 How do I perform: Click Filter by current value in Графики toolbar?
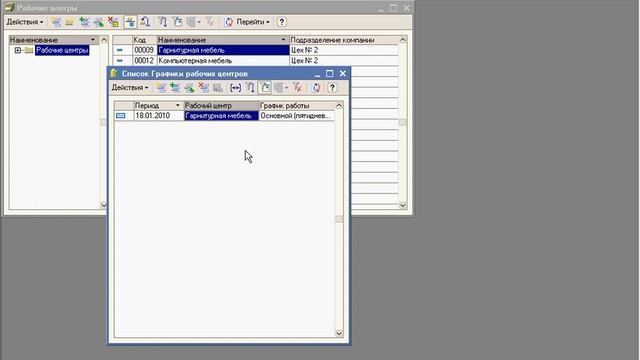pos(250,88)
